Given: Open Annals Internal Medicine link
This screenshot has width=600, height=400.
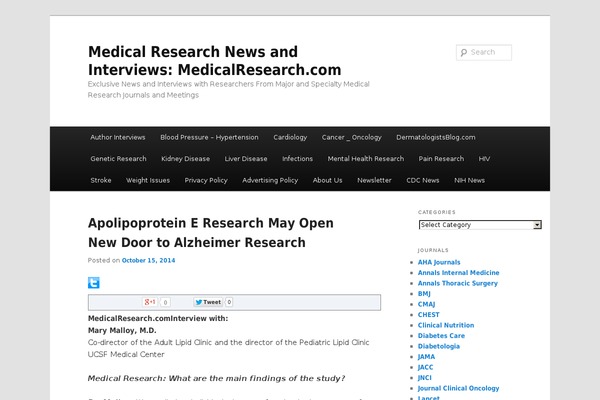Looking at the screenshot, I should (x=458, y=273).
